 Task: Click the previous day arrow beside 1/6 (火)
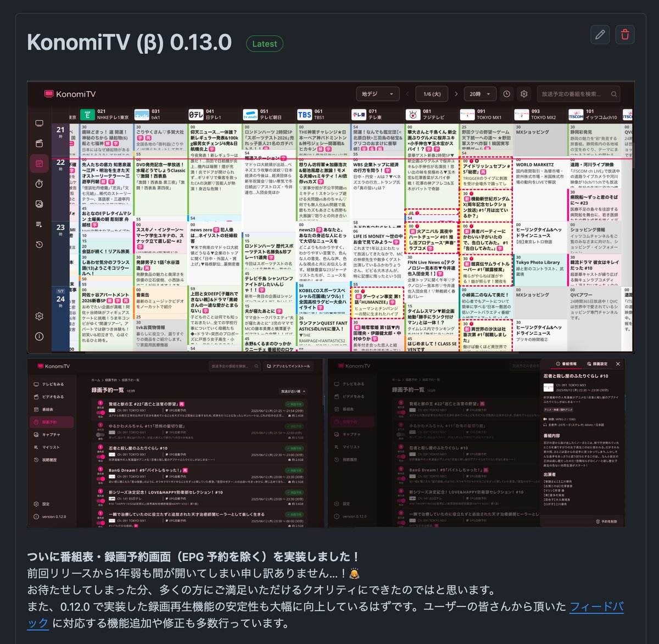pyautogui.click(x=408, y=94)
